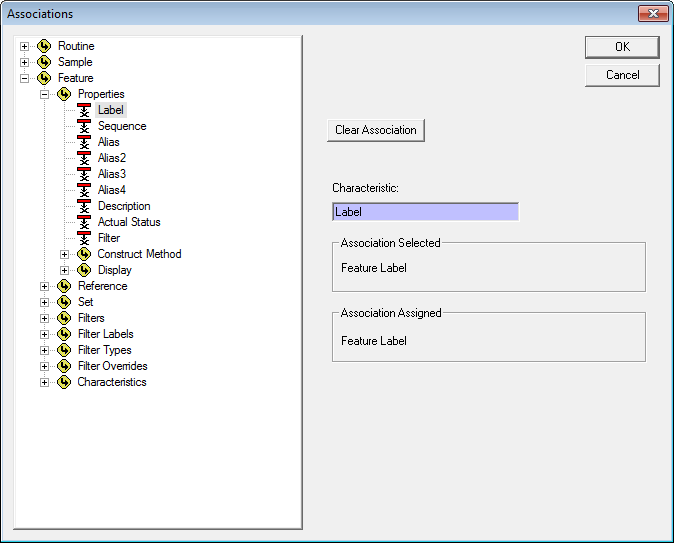Click the yellow Routine node icon
Screen dimensions: 674x543
click(x=44, y=46)
